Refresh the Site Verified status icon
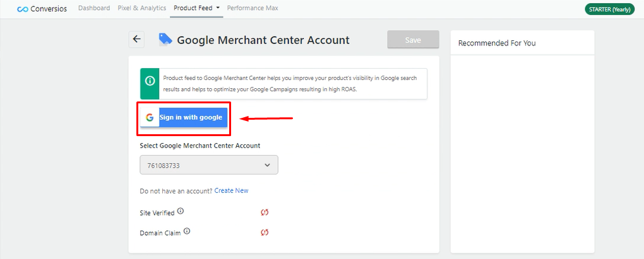The height and width of the screenshot is (259, 644). point(265,212)
